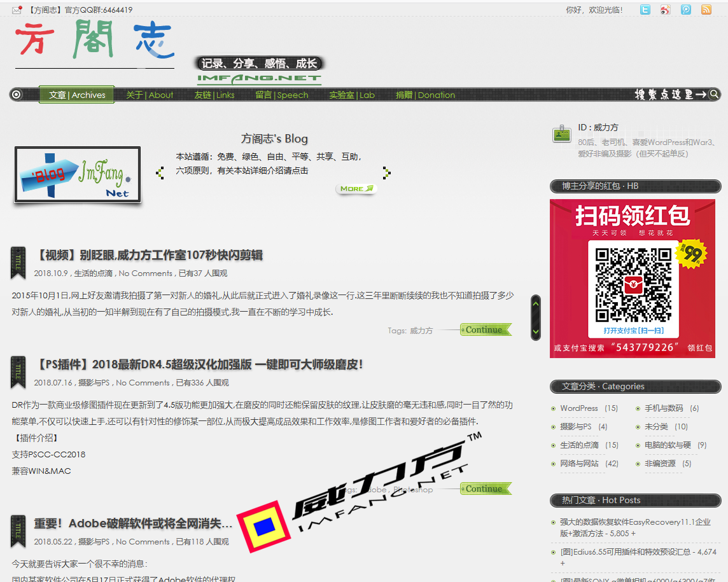
Task: Click the blue Tencent Weibo icon
Action: [x=686, y=10]
